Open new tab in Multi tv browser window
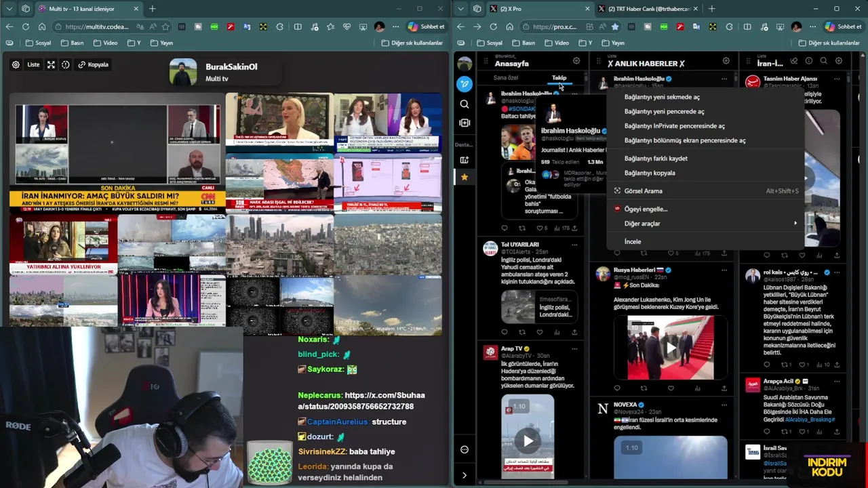This screenshot has width=868, height=488. [x=152, y=9]
